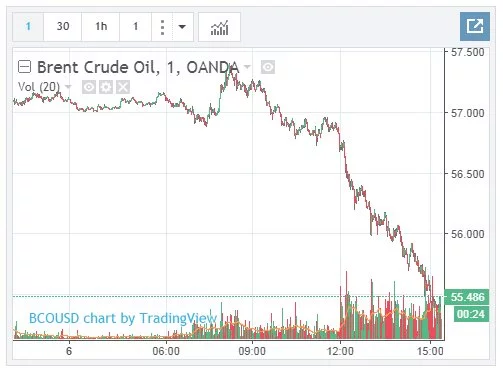This screenshot has height=373, width=503.
Task: Click the 00:24 countdown label
Action: 471,314
